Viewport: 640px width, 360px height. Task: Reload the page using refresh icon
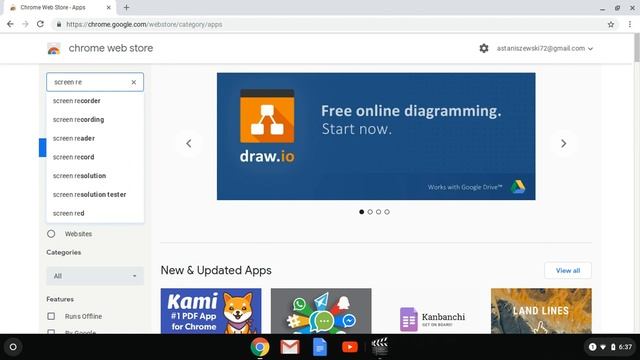click(x=40, y=24)
